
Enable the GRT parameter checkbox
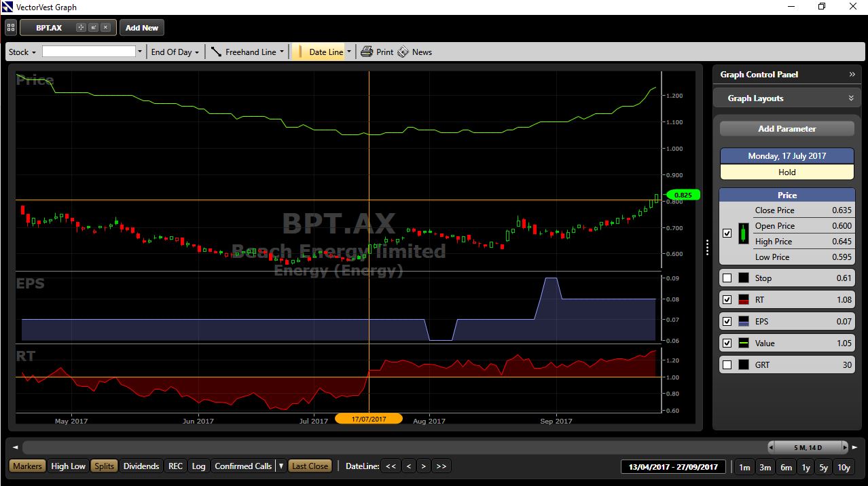727,364
